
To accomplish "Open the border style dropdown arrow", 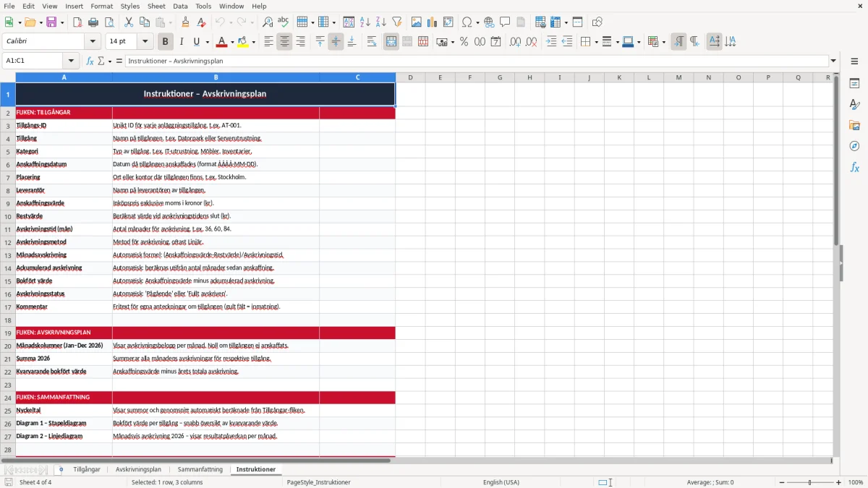I will point(616,42).
